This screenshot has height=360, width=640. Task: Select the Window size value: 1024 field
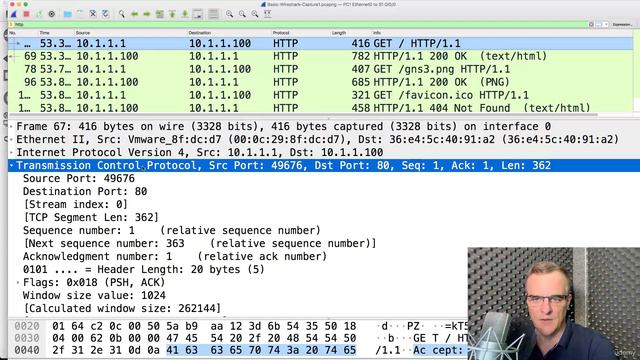pos(94,296)
